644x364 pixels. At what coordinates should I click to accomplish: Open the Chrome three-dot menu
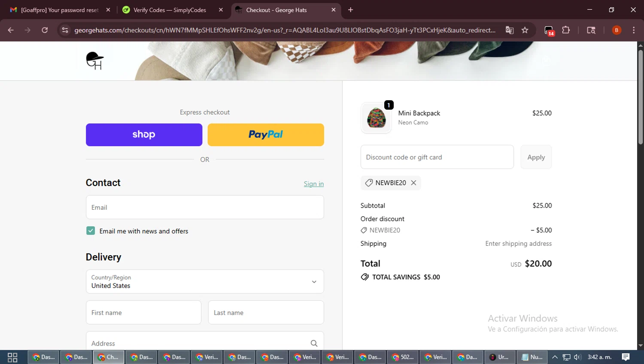(634, 30)
